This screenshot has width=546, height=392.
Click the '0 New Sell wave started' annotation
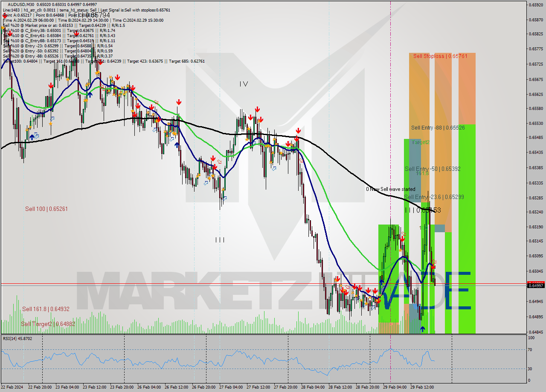point(390,189)
